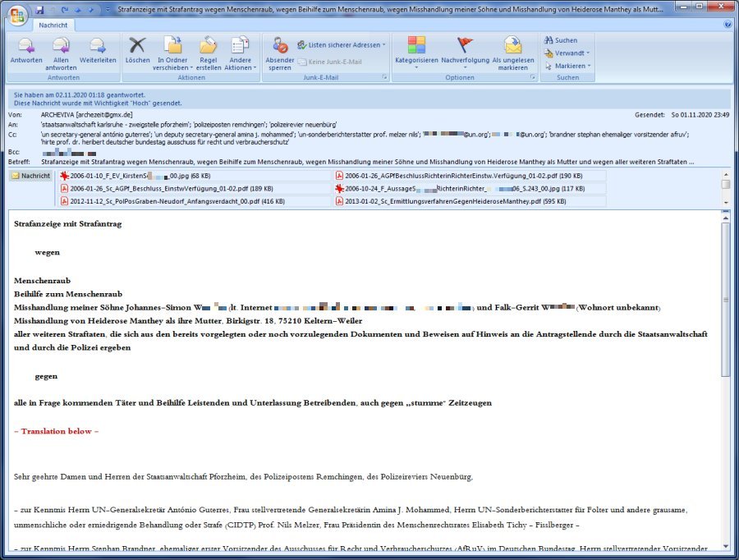Show the message body via the Nachricht attachment-bar button
The height and width of the screenshot is (560, 739).
coord(31,176)
